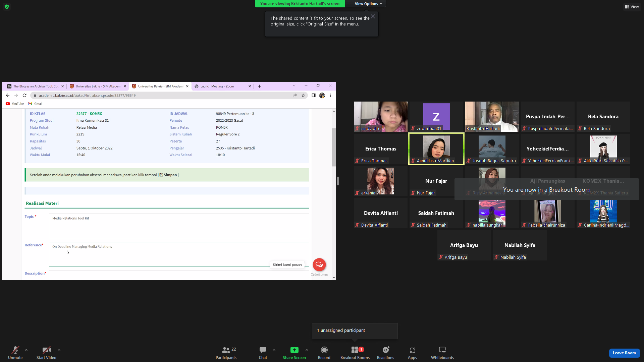Image resolution: width=644 pixels, height=362 pixels.
Task: Select the Devita Alfianti participant tile
Action: coord(381,213)
